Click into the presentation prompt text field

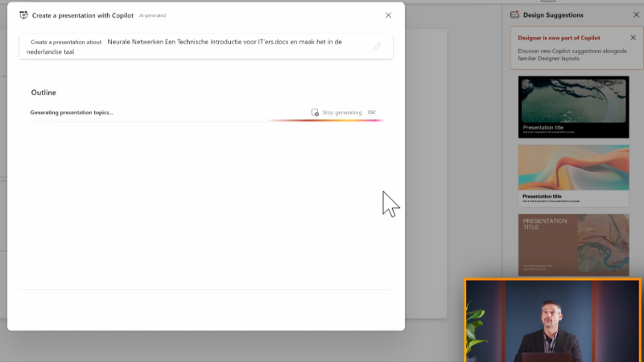pyautogui.click(x=206, y=47)
